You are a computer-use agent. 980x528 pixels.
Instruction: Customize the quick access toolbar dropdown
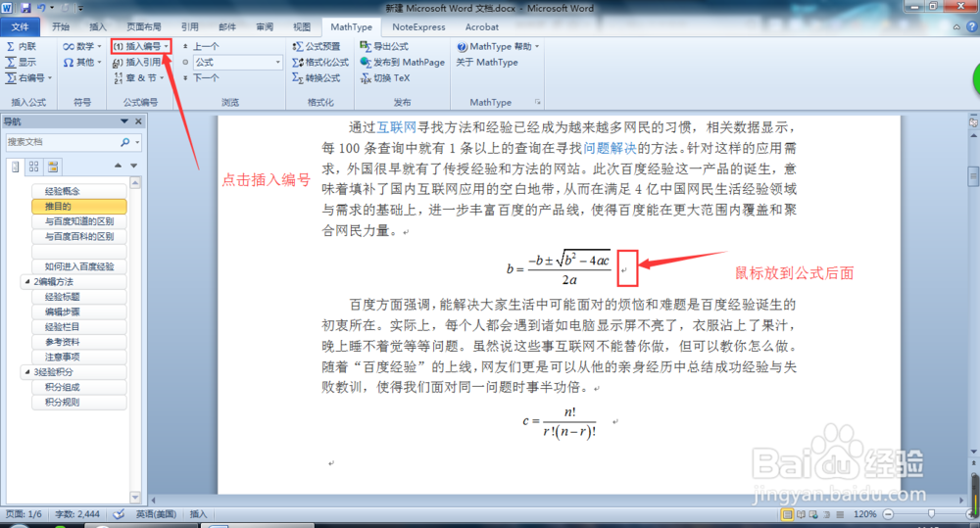[x=80, y=8]
